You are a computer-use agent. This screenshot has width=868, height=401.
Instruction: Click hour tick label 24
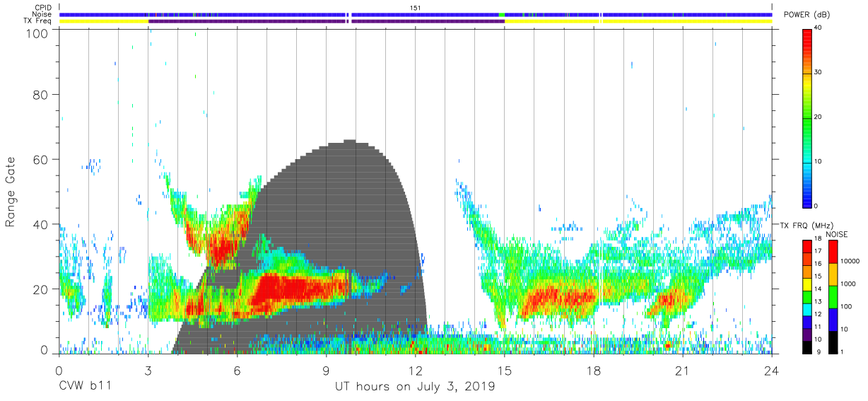772,370
